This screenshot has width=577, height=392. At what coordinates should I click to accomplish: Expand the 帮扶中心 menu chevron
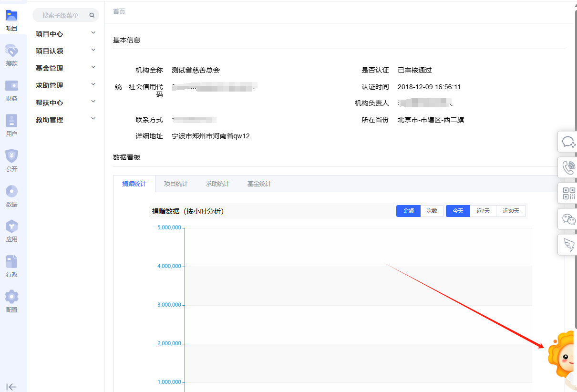click(93, 102)
